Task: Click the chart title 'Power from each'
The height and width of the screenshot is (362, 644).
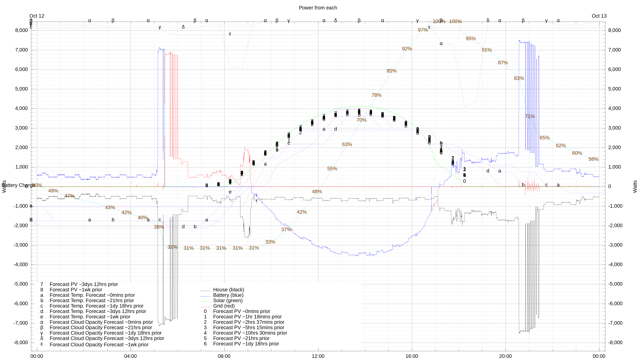Action: [x=318, y=8]
